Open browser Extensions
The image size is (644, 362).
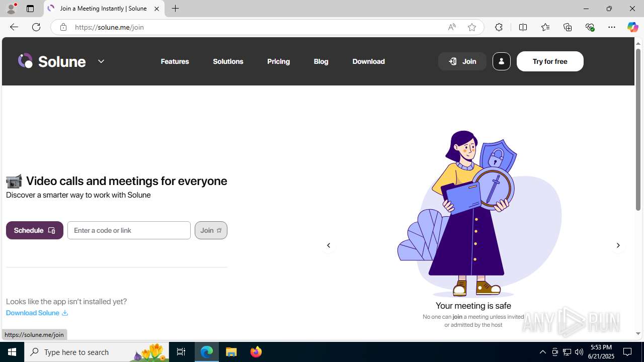pos(499,27)
